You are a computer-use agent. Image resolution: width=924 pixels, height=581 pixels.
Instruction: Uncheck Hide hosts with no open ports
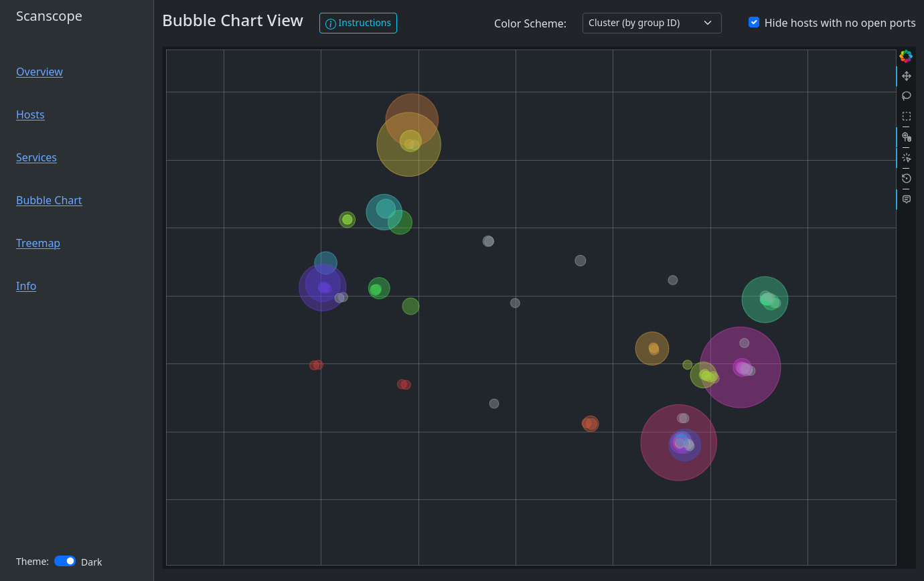click(754, 22)
